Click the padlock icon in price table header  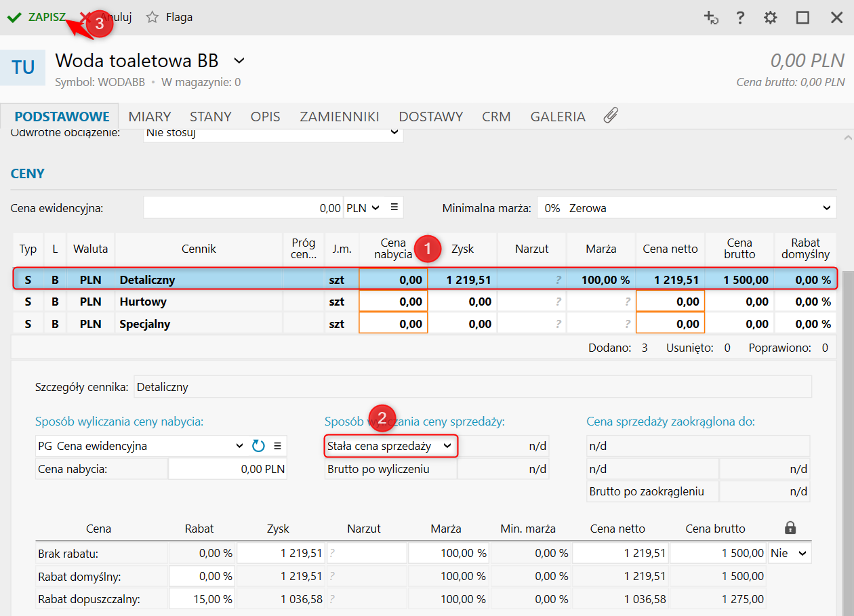coord(790,528)
